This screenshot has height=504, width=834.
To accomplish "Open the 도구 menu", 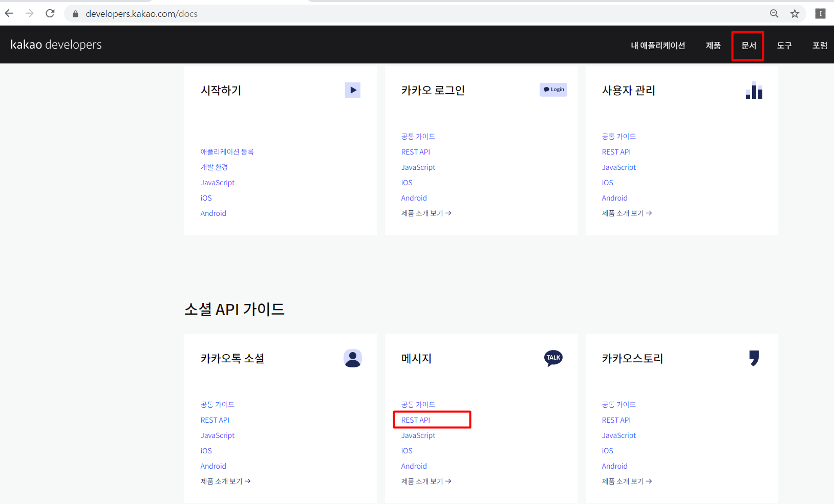I will 784,46.
